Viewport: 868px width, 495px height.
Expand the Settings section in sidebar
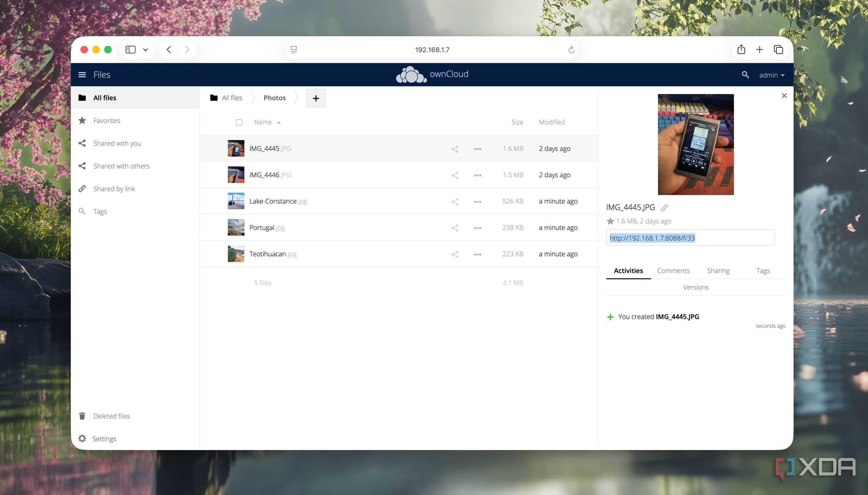[135, 439]
